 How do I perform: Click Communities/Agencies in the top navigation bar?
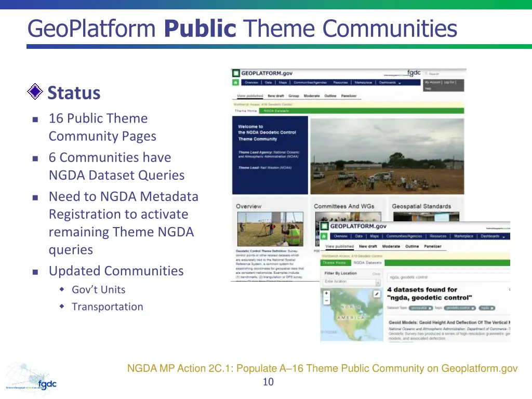click(x=310, y=82)
